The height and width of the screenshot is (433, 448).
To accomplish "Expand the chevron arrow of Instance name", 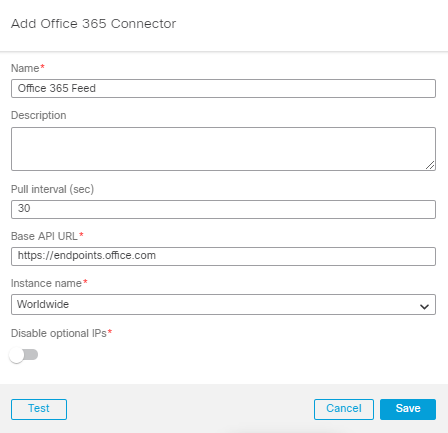I will point(424,306).
